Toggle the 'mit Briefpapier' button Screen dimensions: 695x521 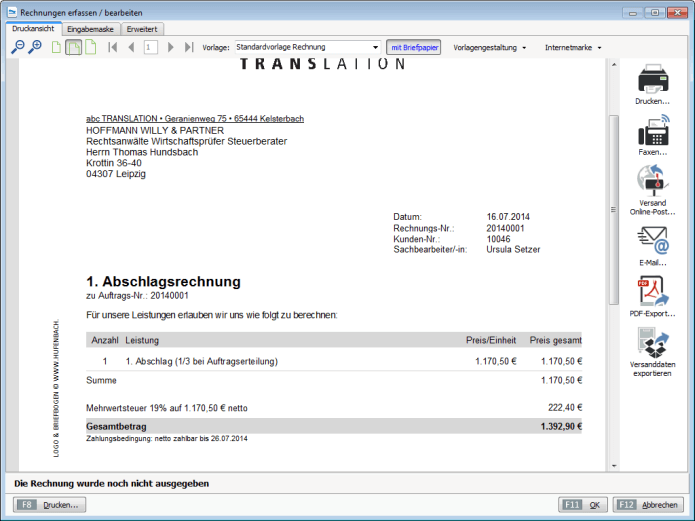click(414, 47)
